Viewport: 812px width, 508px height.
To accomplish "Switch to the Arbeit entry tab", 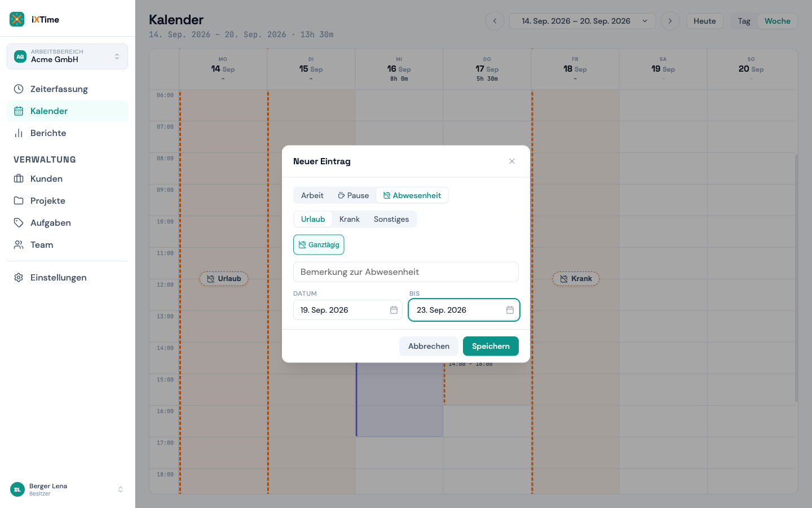I will [x=312, y=196].
